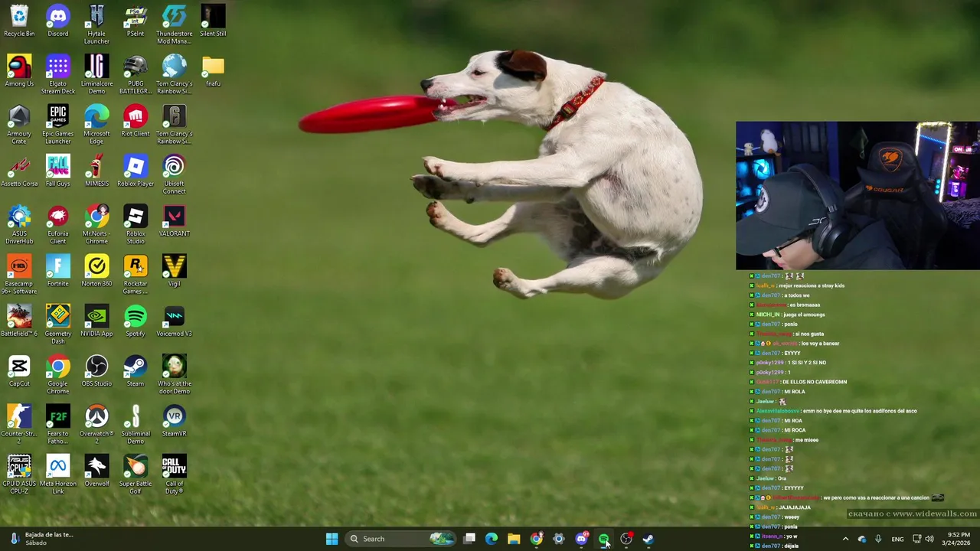Open Ubisoft Connect desktop shortcut
Screen dimensions: 980x551
pyautogui.click(x=174, y=174)
